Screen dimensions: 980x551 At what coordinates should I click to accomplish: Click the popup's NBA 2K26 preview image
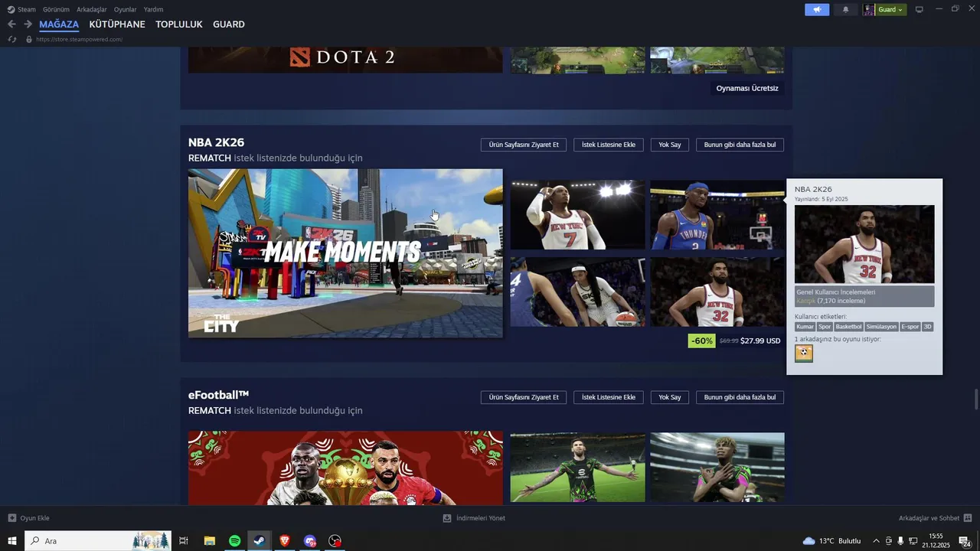coord(864,244)
